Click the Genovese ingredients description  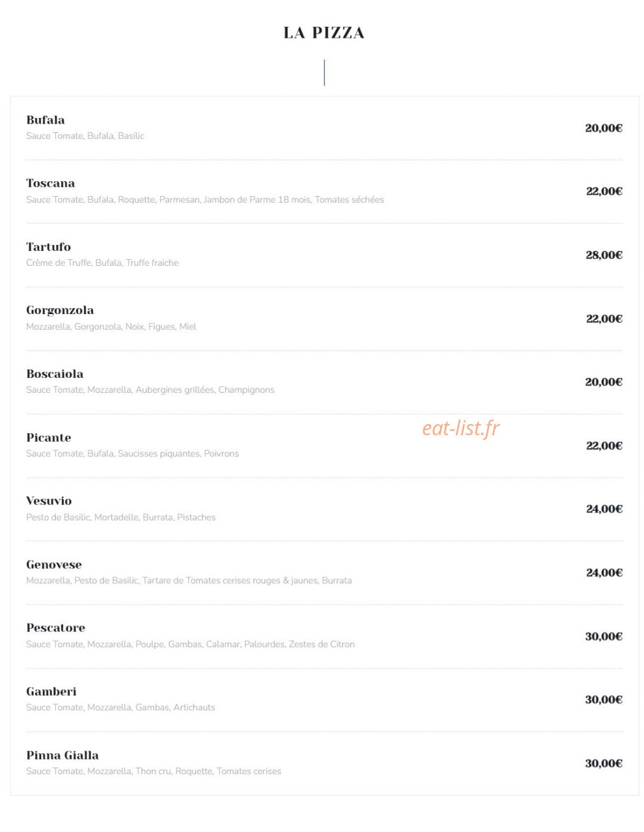tap(189, 581)
